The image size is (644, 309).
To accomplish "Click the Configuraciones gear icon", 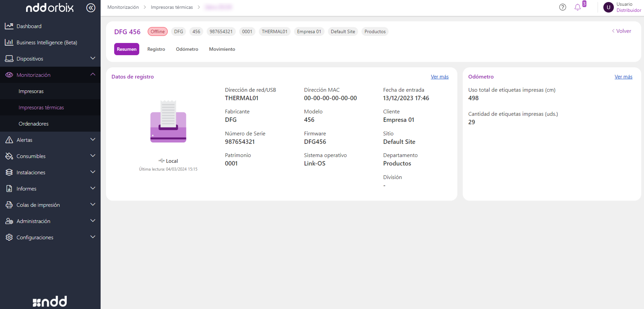I will coord(9,237).
